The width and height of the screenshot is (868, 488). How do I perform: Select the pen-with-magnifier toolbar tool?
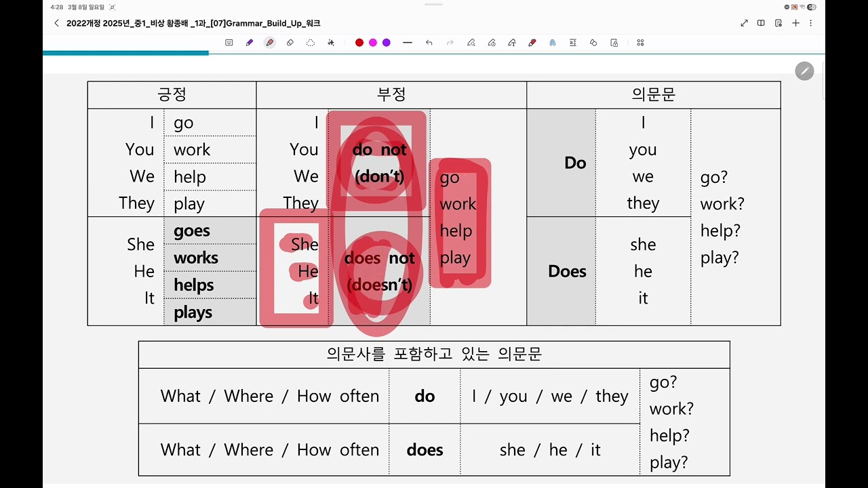[471, 43]
